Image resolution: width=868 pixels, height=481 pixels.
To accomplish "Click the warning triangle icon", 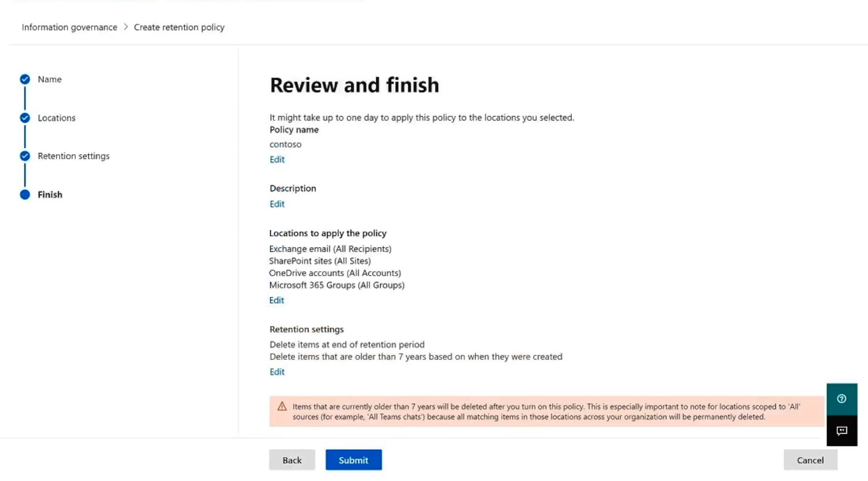I will point(282,407).
